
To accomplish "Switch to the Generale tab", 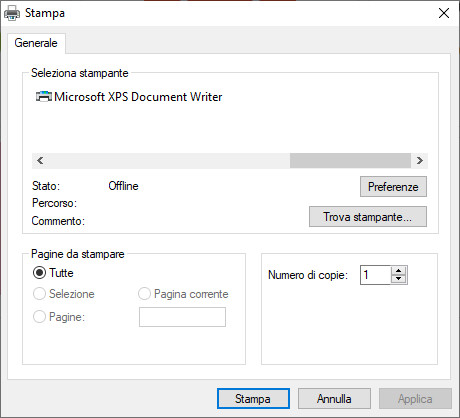I will [x=36, y=43].
